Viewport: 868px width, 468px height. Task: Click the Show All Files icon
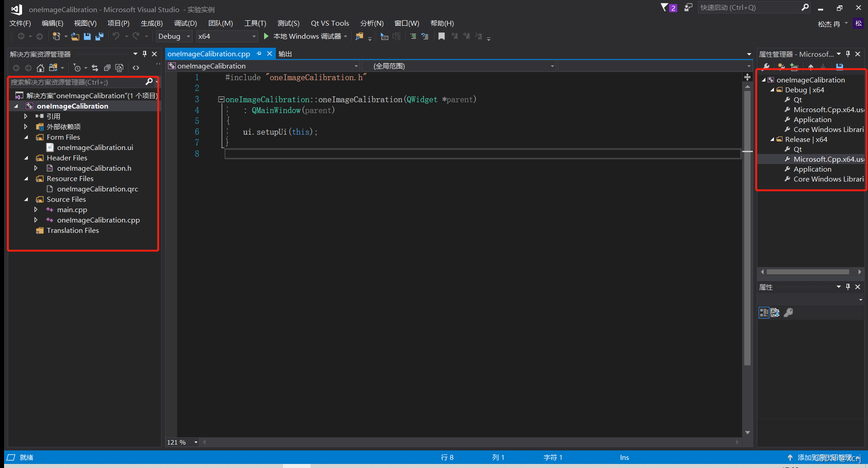tap(119, 68)
